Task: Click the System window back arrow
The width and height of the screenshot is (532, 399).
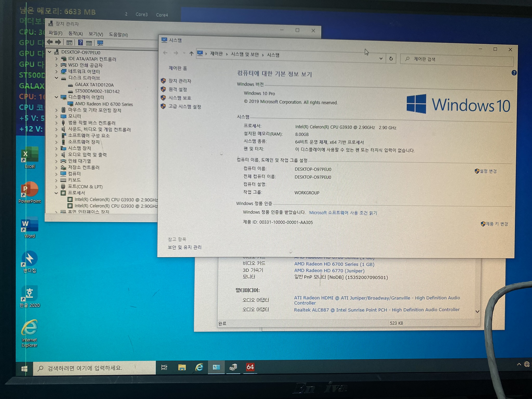Action: click(x=165, y=53)
